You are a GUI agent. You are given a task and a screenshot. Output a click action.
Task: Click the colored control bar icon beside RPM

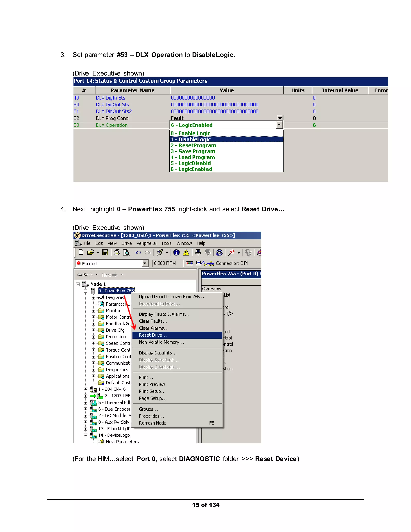pyautogui.click(x=190, y=263)
